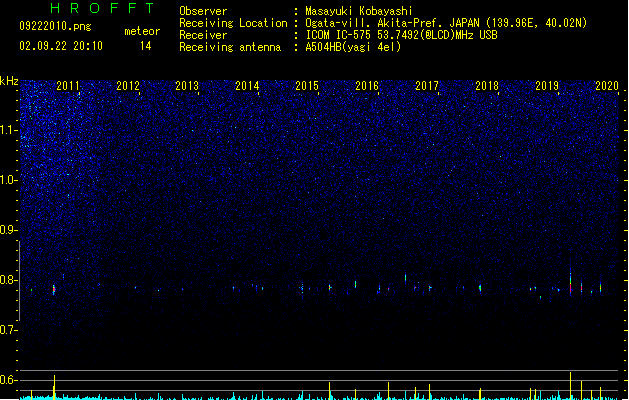Click the 2017 time axis label
Screen dimensions: 629x400
coord(427,86)
